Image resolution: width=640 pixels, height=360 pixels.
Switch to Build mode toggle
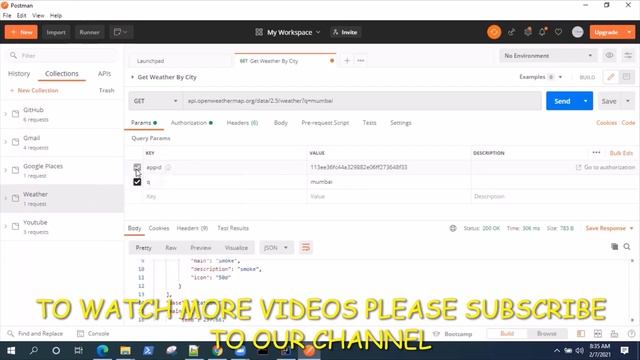(x=507, y=333)
